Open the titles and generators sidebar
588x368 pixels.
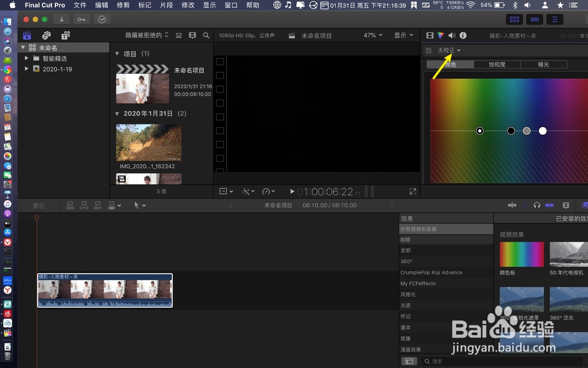tap(65, 35)
